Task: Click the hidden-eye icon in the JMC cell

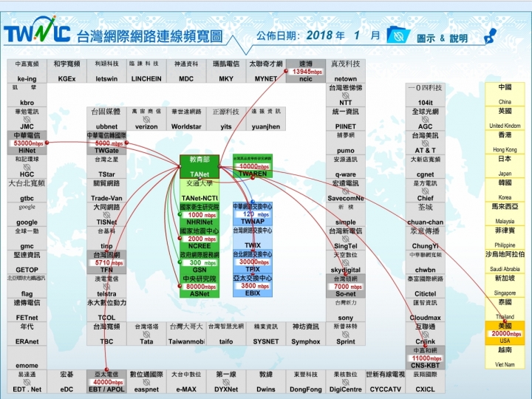Action: pyautogui.click(x=27, y=119)
